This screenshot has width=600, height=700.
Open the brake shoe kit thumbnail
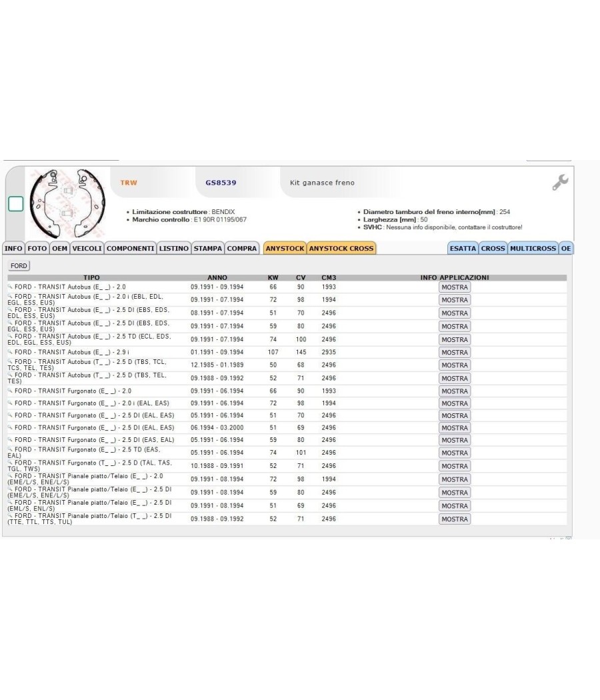pos(67,203)
